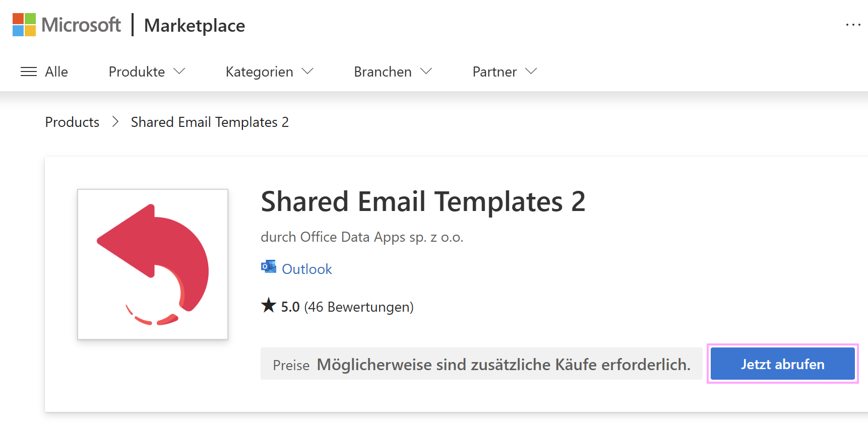Image resolution: width=868 pixels, height=423 pixels.
Task: Select the Alle menu label
Action: pos(56,72)
